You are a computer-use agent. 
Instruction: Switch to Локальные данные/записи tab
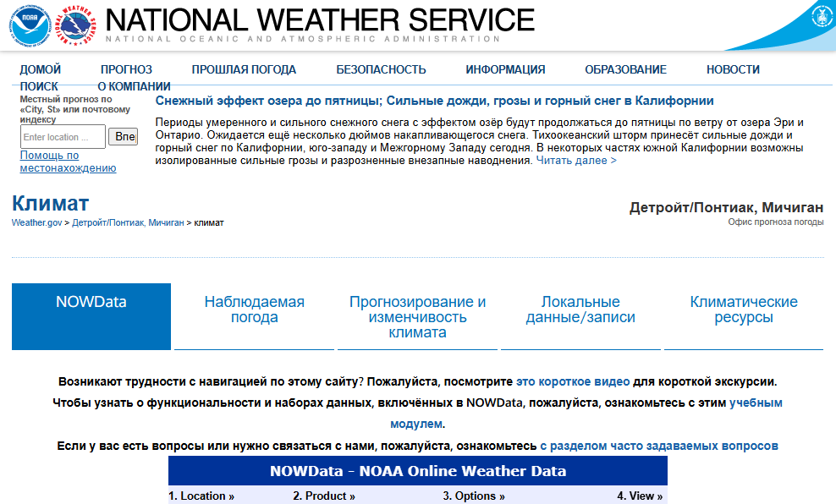pos(580,316)
